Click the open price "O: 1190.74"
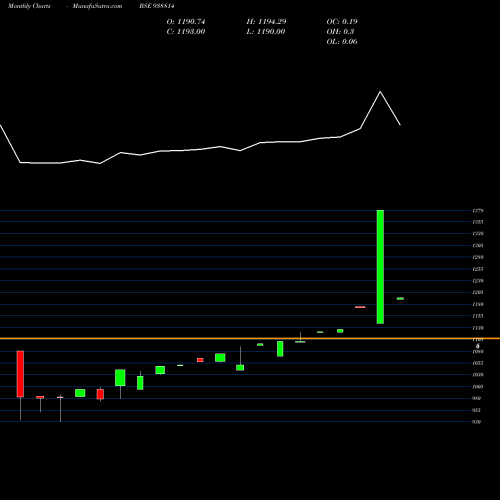The width and height of the screenshot is (500, 500). coord(186,22)
